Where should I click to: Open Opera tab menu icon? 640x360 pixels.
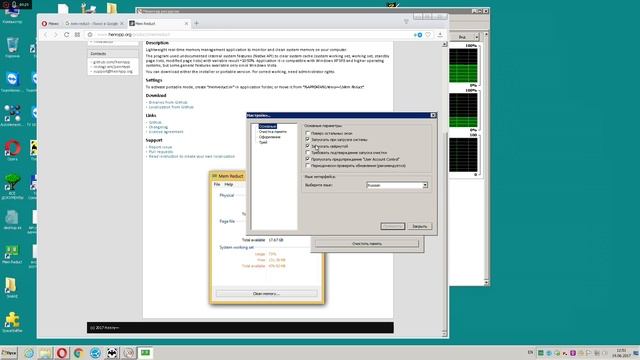(x=406, y=22)
